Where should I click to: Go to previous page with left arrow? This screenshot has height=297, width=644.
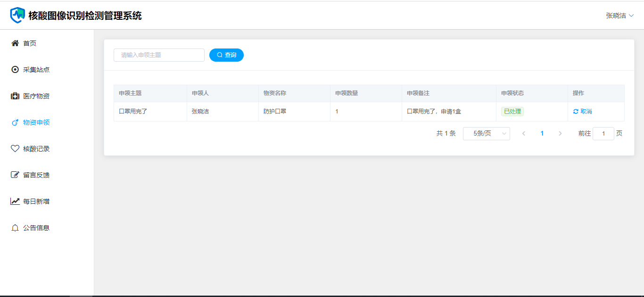pyautogui.click(x=523, y=134)
